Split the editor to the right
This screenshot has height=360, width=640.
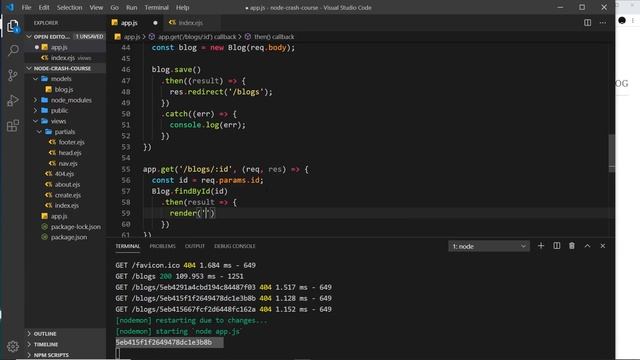587,23
